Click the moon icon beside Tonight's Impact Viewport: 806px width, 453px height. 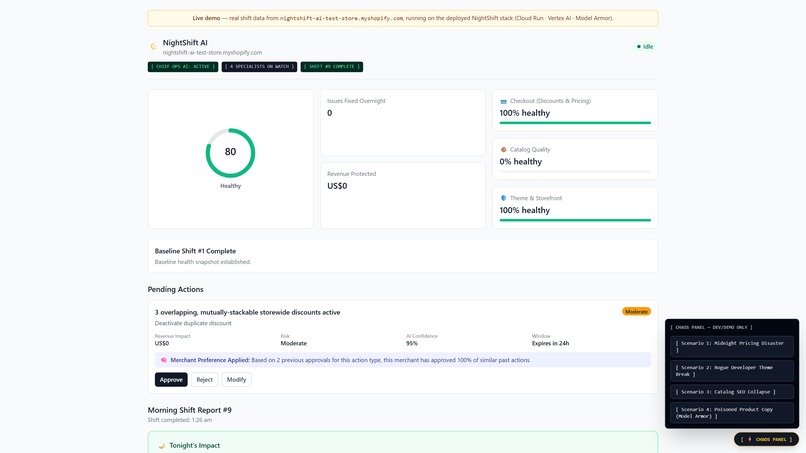point(161,446)
